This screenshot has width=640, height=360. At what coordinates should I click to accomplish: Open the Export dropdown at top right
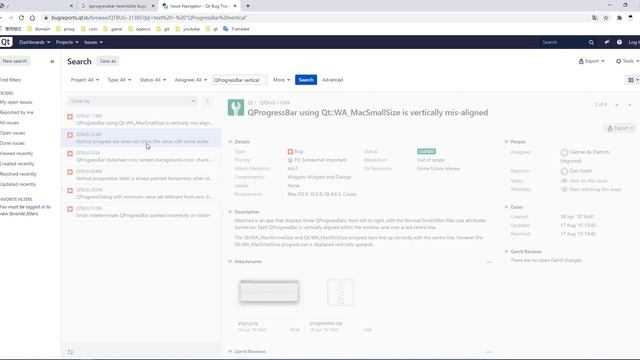[591, 61]
